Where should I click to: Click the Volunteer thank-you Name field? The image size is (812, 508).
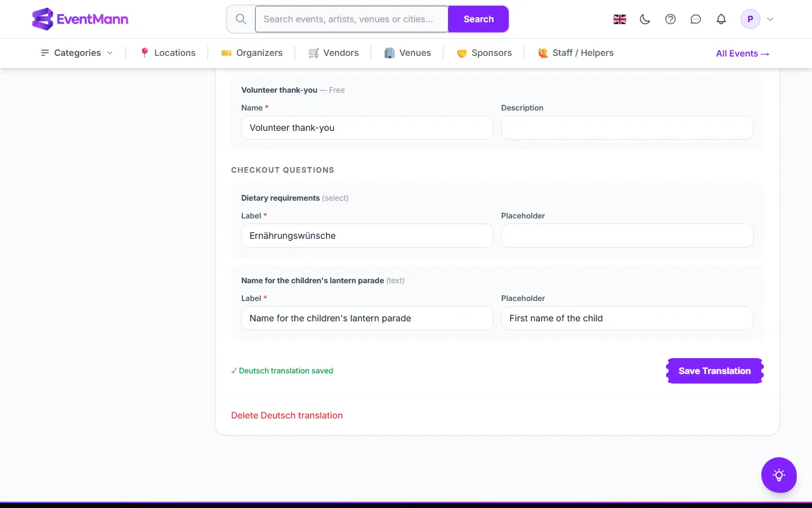pyautogui.click(x=367, y=128)
